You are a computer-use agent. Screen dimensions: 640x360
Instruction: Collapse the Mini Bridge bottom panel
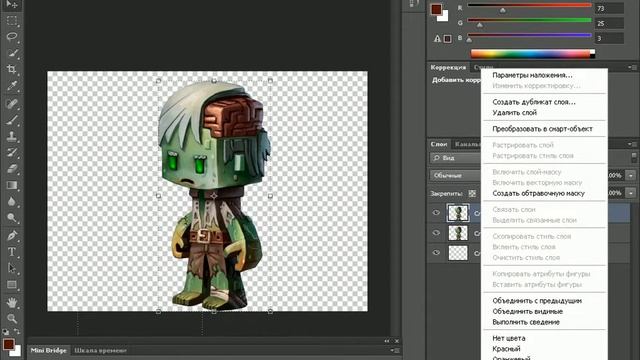(x=387, y=341)
